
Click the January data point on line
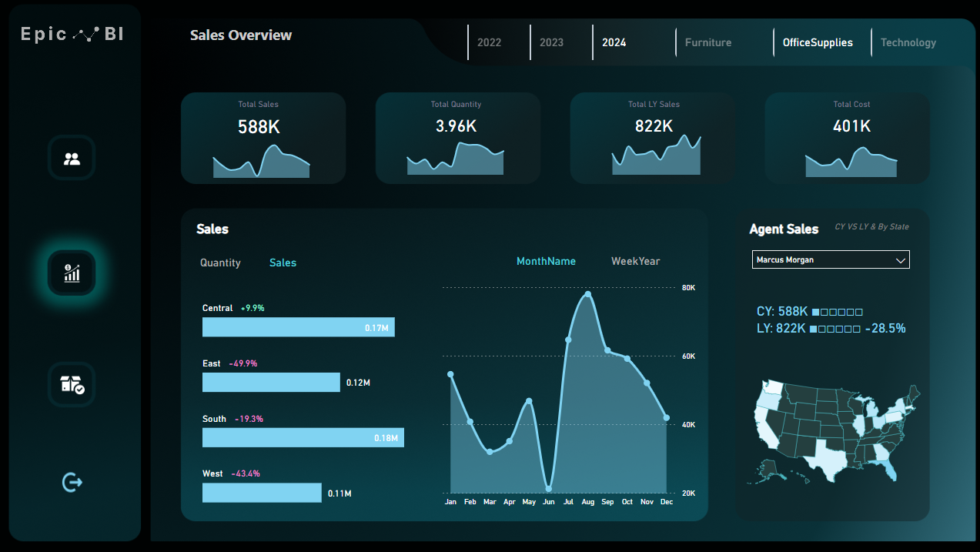(x=450, y=374)
